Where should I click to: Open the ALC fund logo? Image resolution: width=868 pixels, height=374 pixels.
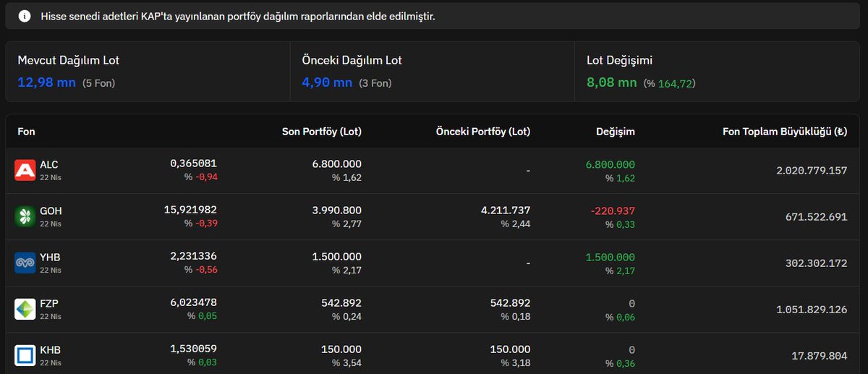coord(25,171)
